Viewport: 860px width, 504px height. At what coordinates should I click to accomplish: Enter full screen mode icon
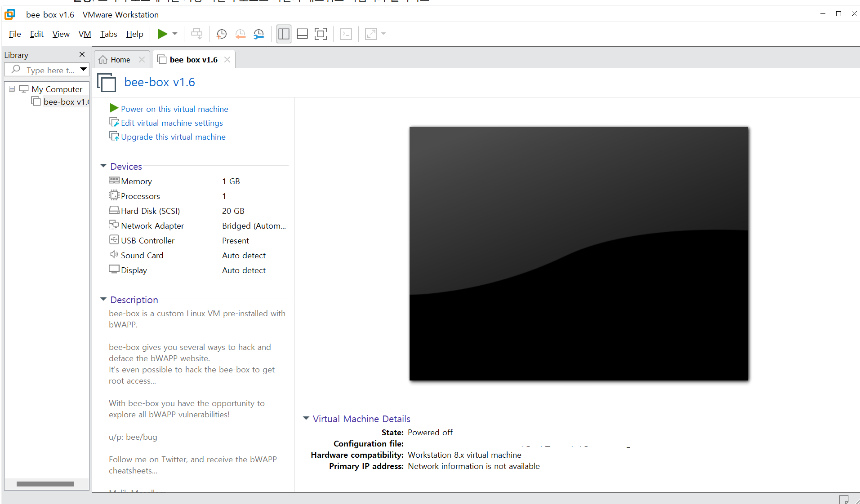[321, 34]
